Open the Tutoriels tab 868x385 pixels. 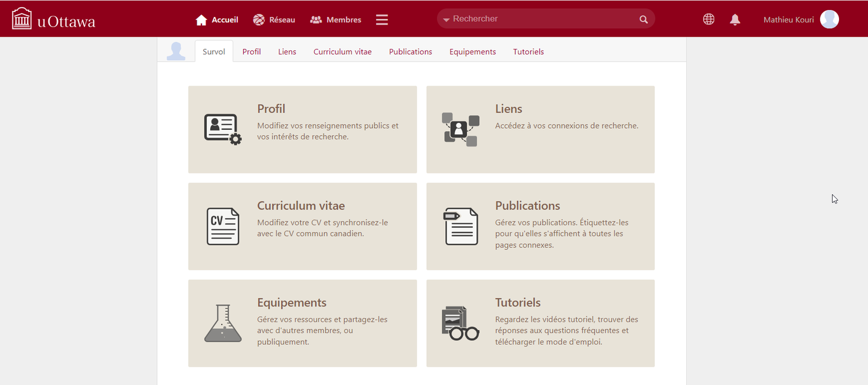point(528,51)
